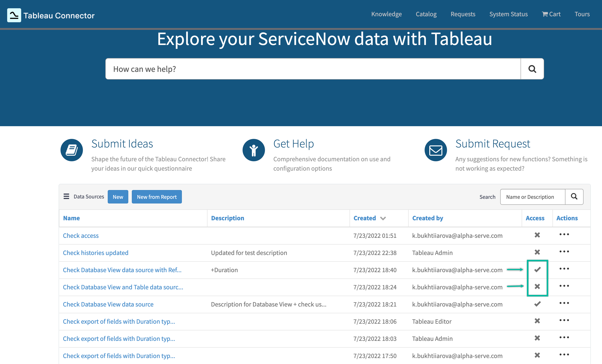Click the Submit Ideas book icon
This screenshot has height=364, width=602.
(x=71, y=150)
